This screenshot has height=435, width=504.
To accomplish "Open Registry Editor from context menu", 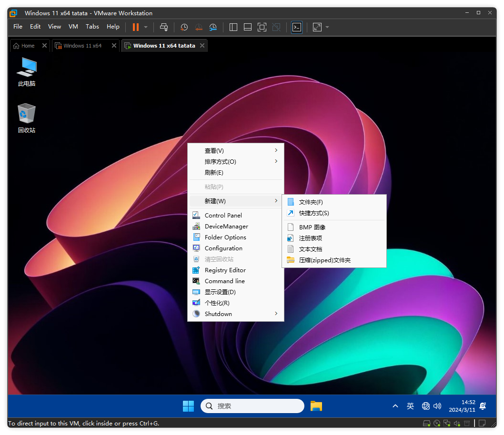I will (225, 270).
